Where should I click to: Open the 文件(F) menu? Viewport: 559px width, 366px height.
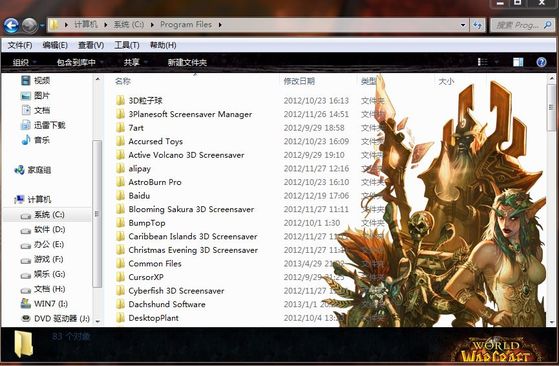(20, 45)
